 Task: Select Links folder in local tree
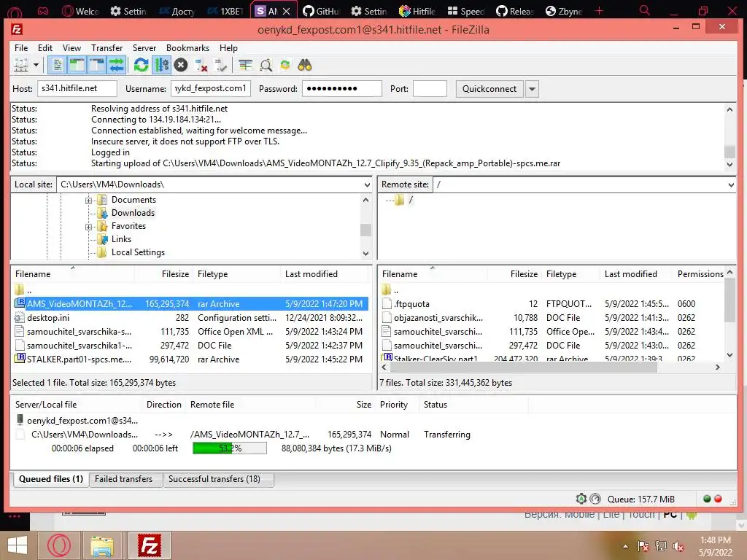(x=121, y=239)
